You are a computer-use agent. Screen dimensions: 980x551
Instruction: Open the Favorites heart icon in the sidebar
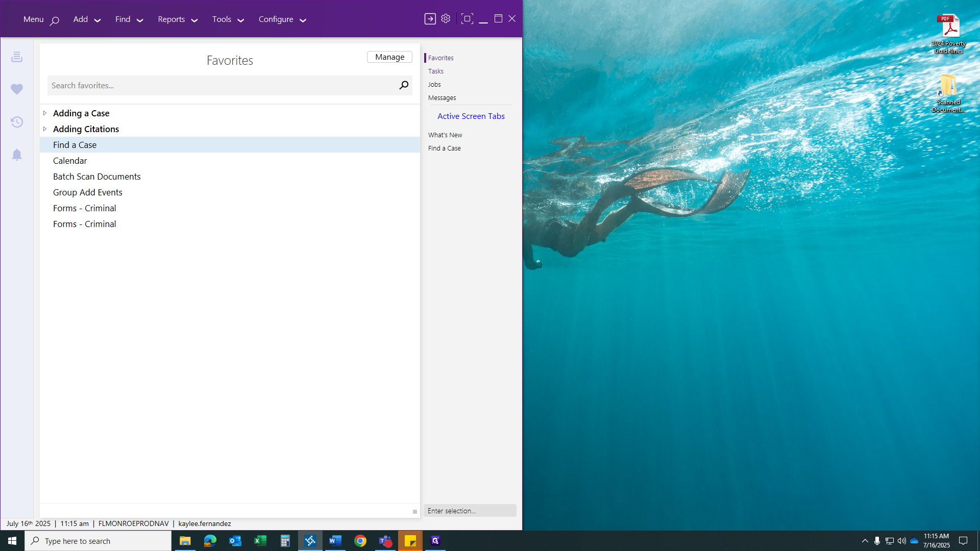tap(17, 89)
